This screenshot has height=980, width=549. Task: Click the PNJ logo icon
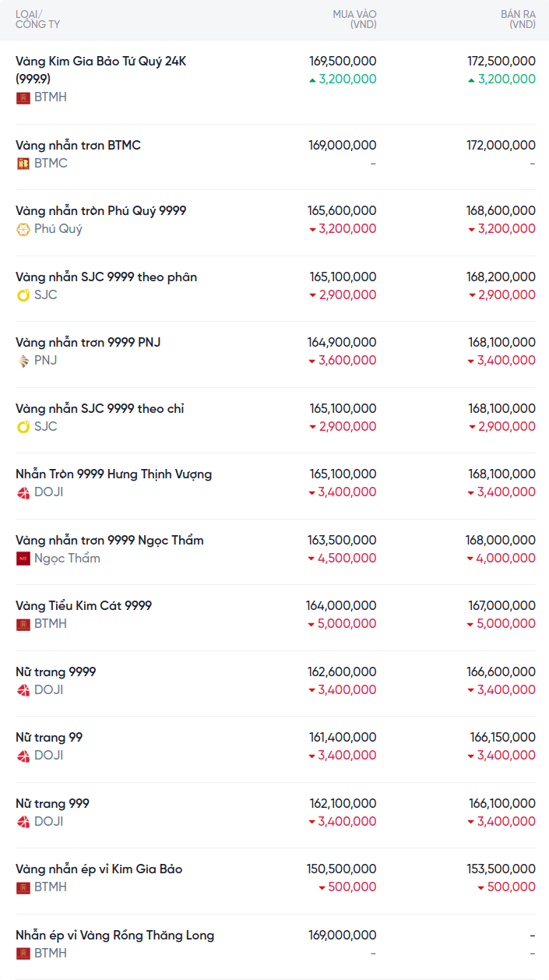(23, 361)
